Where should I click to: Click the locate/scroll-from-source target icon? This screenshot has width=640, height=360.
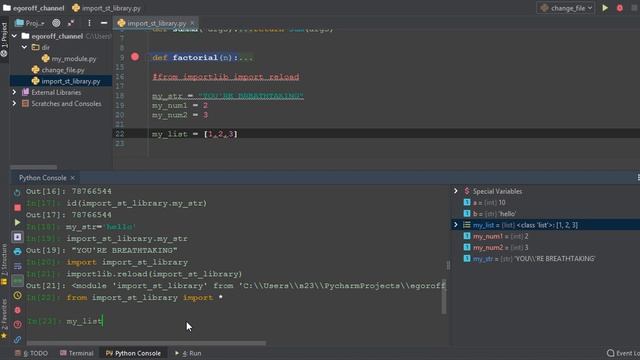[x=56, y=23]
